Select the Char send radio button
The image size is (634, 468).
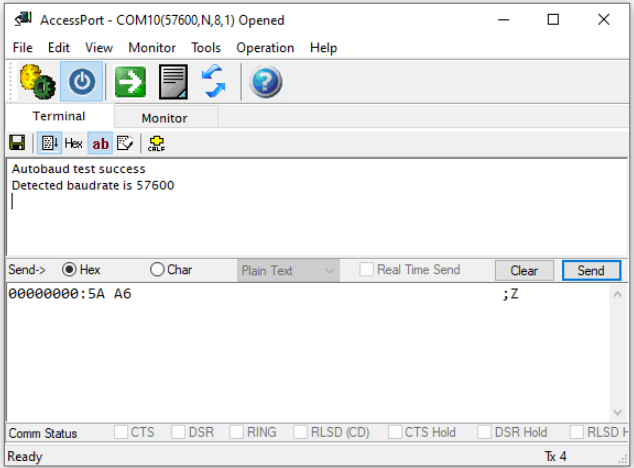pos(157,269)
